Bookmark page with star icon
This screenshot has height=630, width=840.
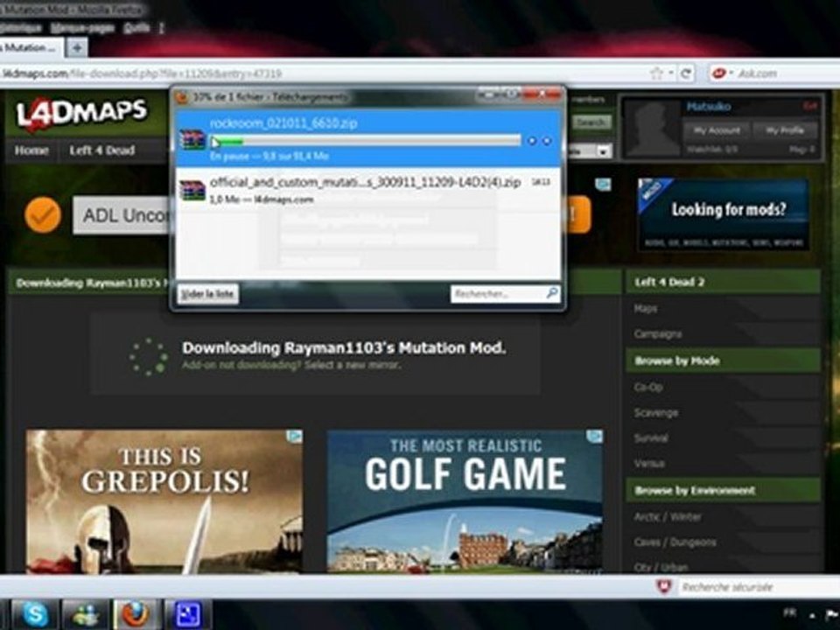pos(655,73)
